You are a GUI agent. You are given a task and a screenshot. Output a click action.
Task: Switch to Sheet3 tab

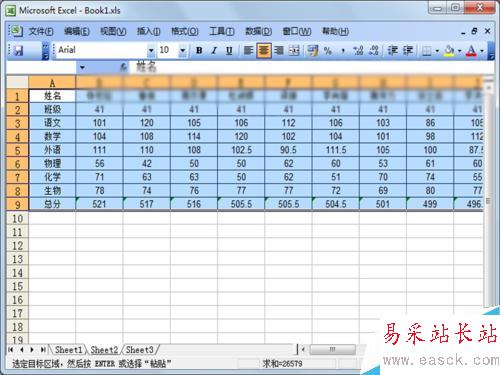pyautogui.click(x=140, y=350)
